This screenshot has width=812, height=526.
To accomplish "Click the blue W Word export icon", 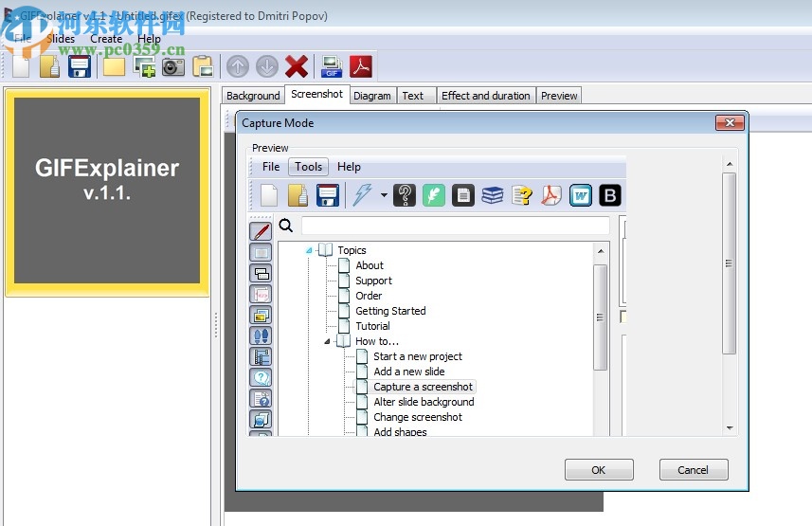I will 581,195.
